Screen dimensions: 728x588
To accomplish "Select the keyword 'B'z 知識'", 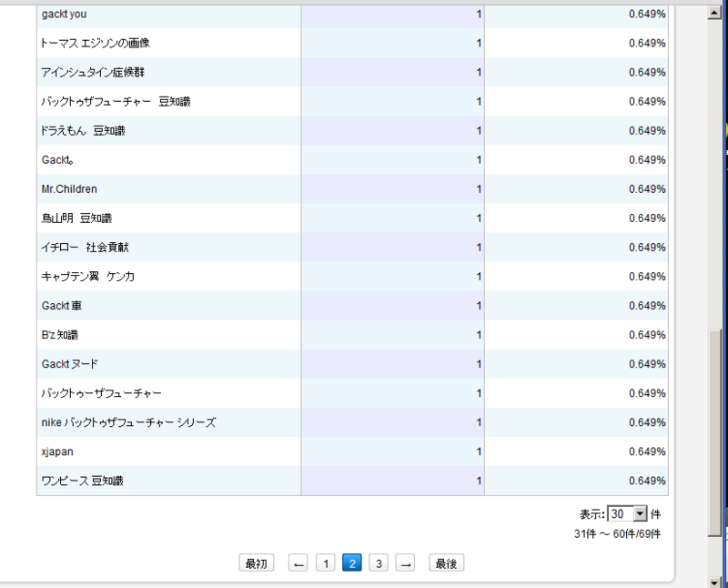I will coord(60,335).
